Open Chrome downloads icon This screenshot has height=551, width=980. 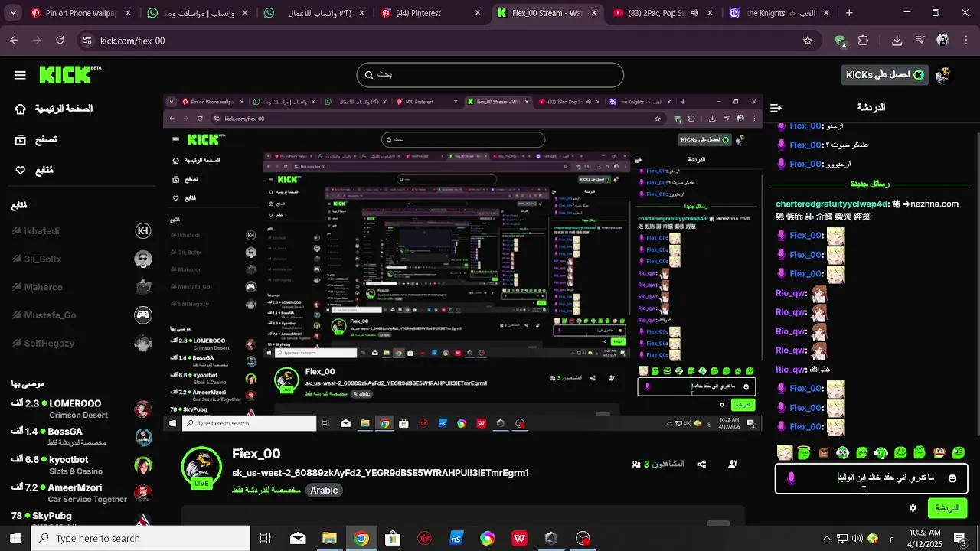[x=897, y=41]
